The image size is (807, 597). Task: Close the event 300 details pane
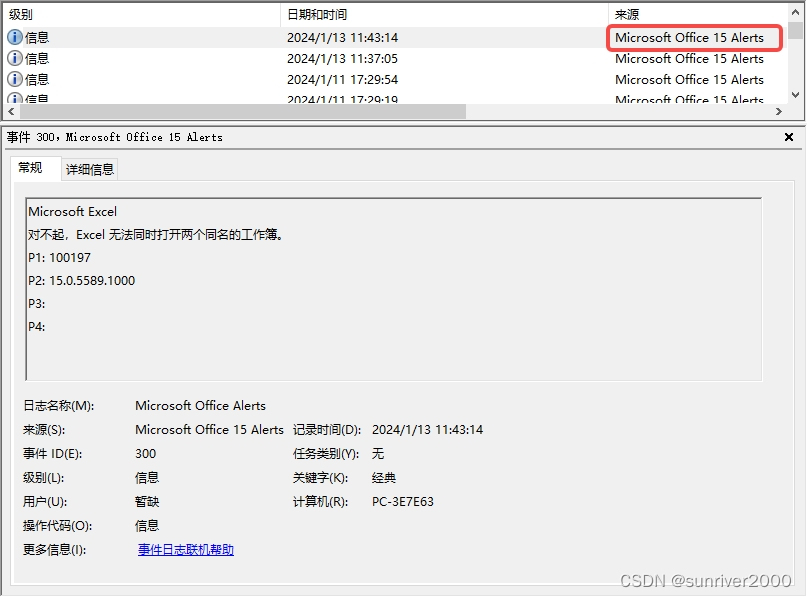click(x=788, y=137)
